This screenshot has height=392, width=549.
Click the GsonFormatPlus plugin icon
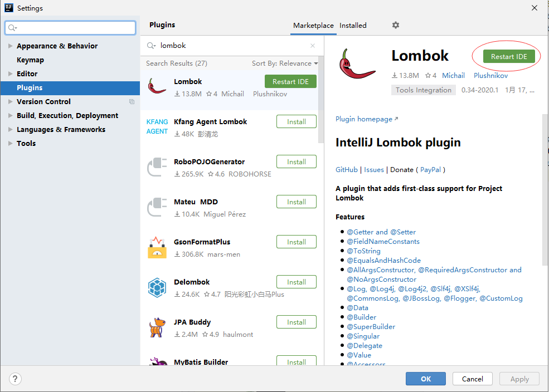(x=157, y=247)
